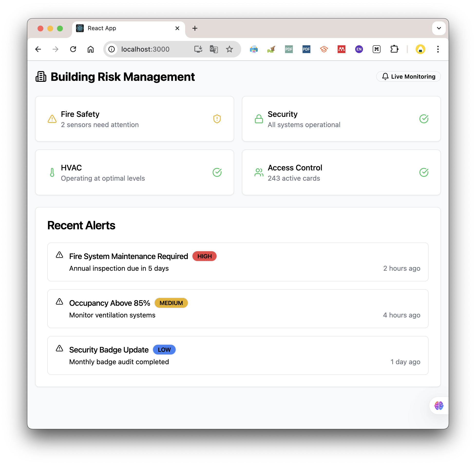The height and width of the screenshot is (465, 476).
Task: Click the HVAC card title
Action: pos(71,167)
